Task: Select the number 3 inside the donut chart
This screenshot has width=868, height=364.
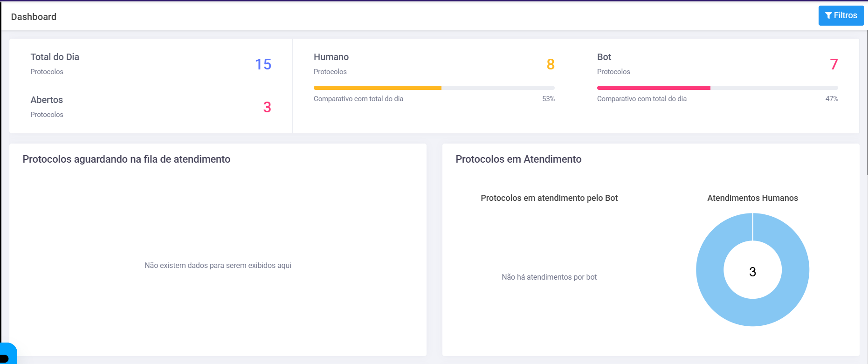Action: point(752,272)
